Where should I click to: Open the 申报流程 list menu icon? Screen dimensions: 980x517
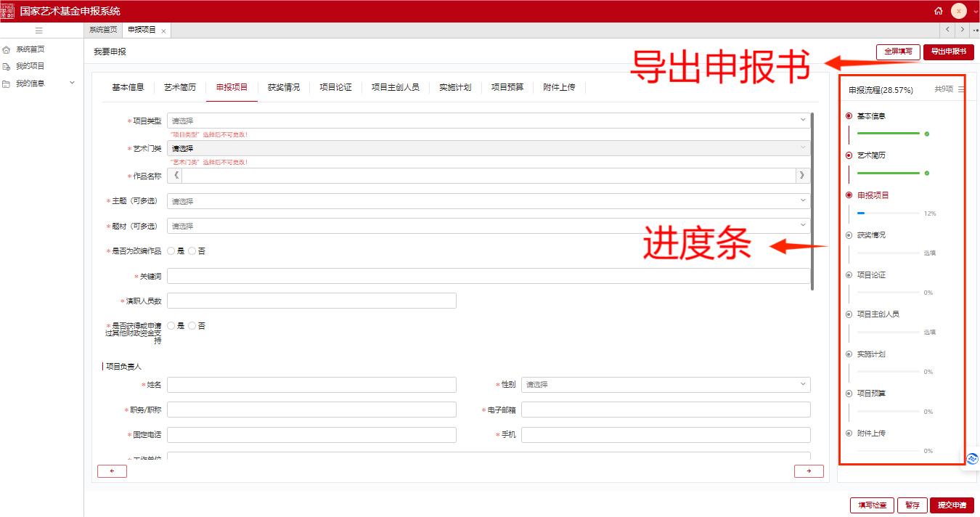961,89
